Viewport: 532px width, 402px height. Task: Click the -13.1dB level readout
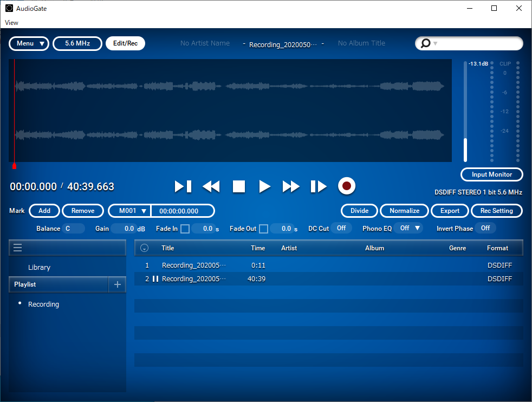(x=478, y=63)
